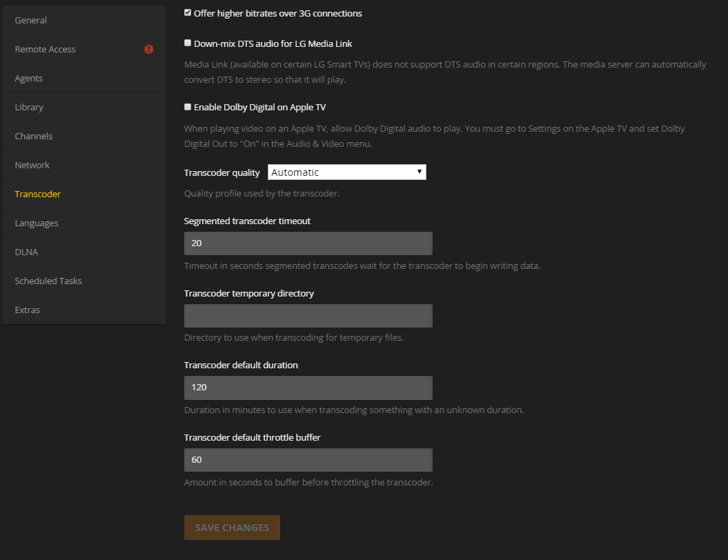This screenshot has height=560, width=728.
Task: Open Library settings in the sidebar
Action: (x=29, y=108)
